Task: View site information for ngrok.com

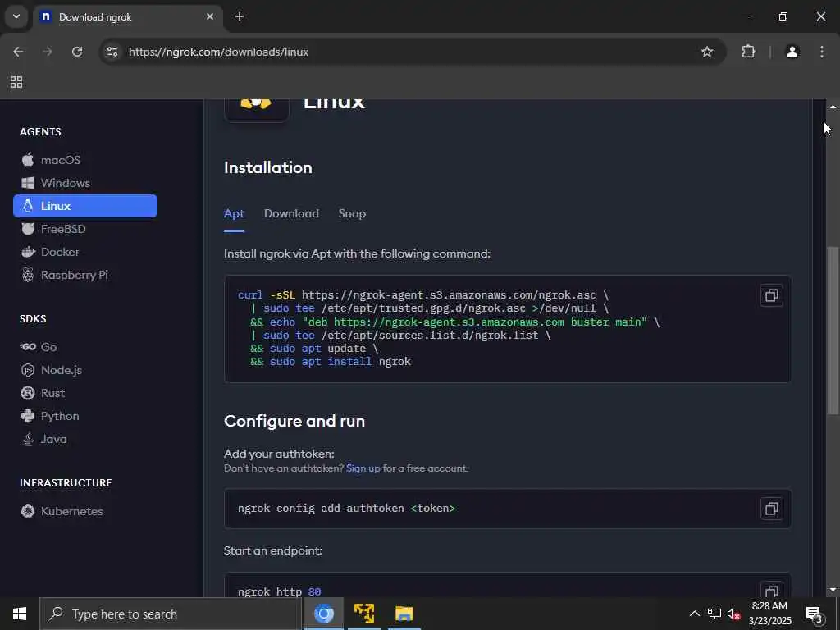Action: pos(112,52)
